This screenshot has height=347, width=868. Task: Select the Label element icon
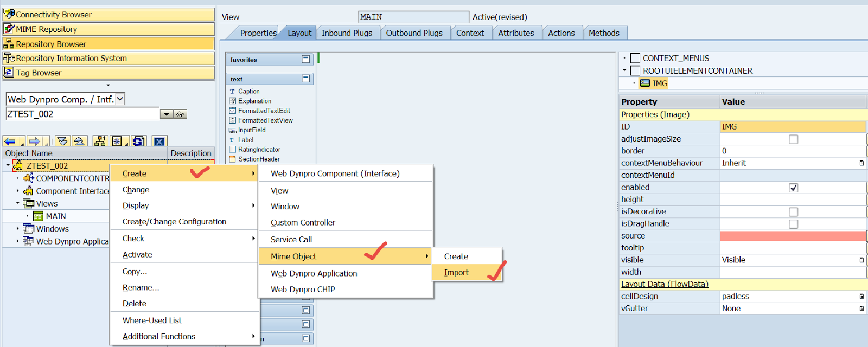pyautogui.click(x=233, y=140)
